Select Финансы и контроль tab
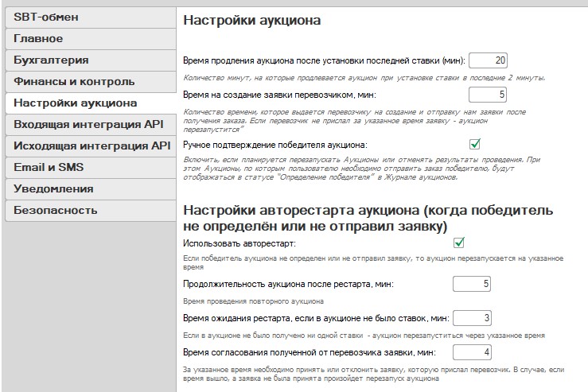The width and height of the screenshot is (588, 392). click(x=91, y=82)
